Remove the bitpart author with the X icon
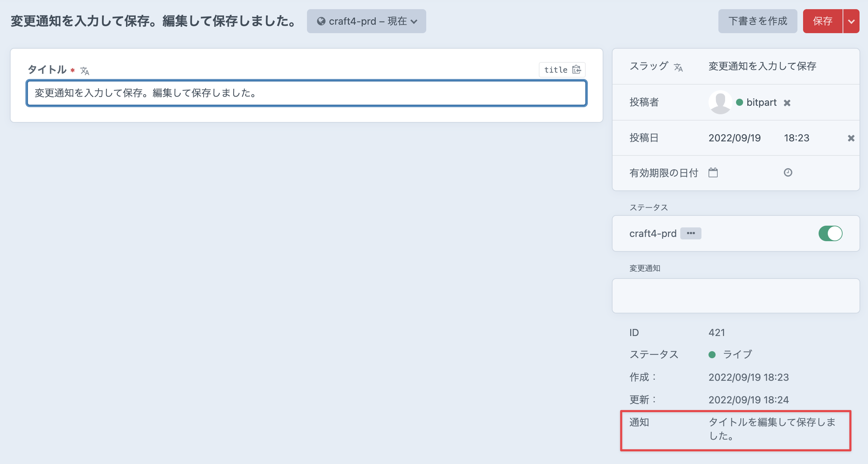The image size is (868, 464). click(x=788, y=103)
